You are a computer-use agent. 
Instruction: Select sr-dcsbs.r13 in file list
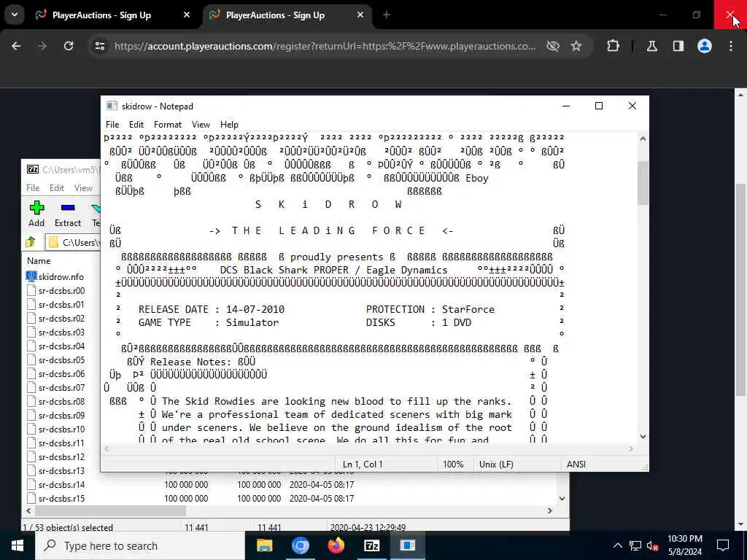61,470
